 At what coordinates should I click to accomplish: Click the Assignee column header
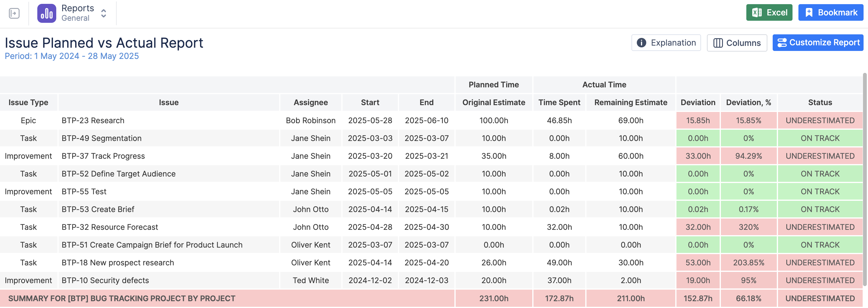click(310, 102)
